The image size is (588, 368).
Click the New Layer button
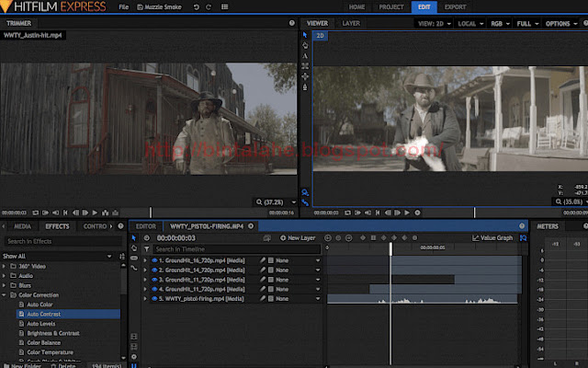coord(298,237)
